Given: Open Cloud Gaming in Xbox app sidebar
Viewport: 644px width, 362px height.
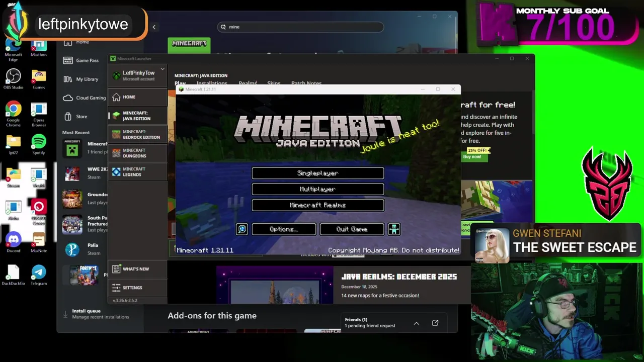Looking at the screenshot, I should pos(84,98).
